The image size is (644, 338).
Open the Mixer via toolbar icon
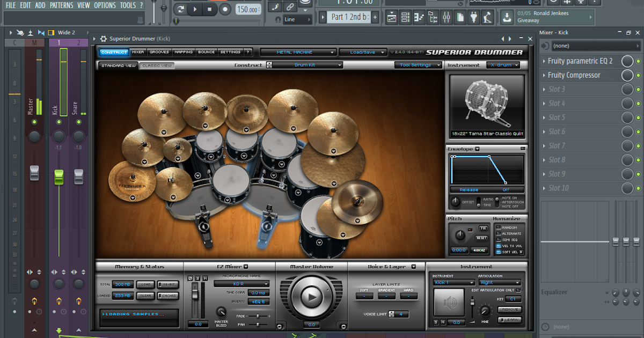click(447, 18)
